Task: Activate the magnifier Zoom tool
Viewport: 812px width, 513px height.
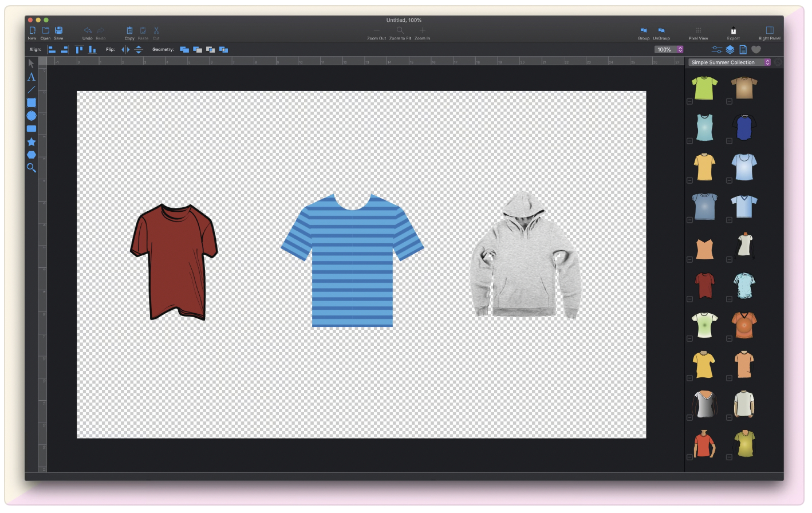Action: [31, 168]
